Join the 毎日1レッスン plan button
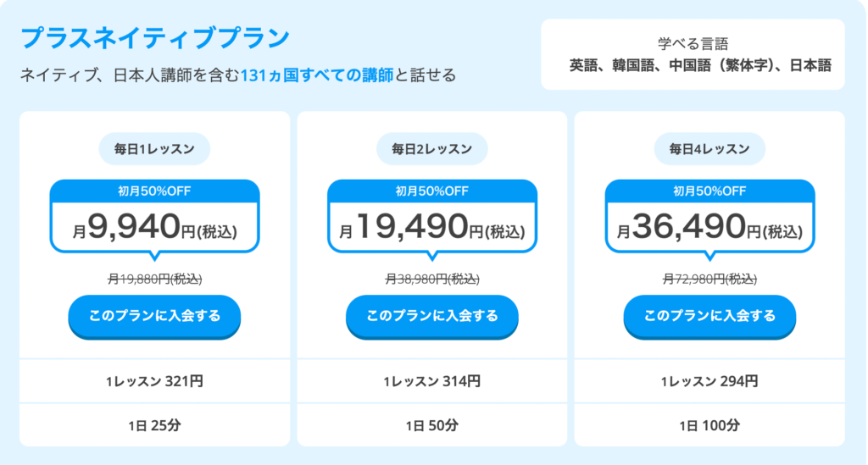The height and width of the screenshot is (465, 868). pyautogui.click(x=154, y=316)
